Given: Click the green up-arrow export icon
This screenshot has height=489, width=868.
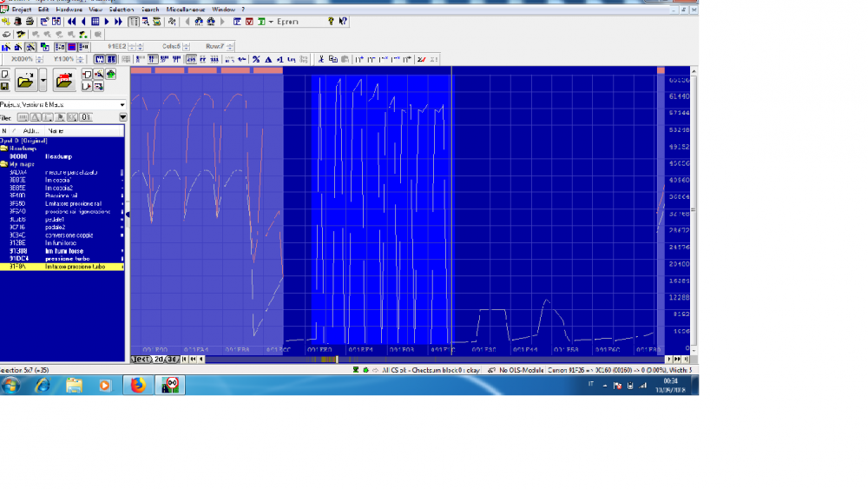Looking at the screenshot, I should point(111,74).
